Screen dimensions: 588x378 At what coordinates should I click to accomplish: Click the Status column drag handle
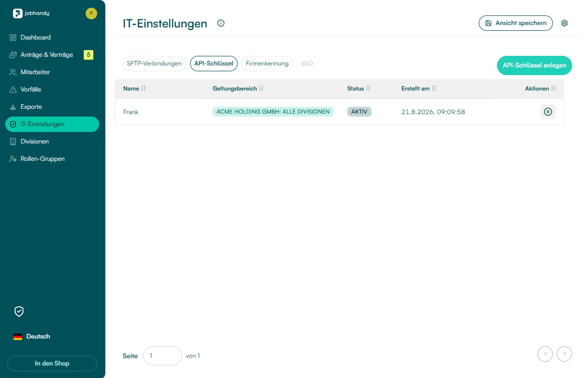click(x=368, y=89)
